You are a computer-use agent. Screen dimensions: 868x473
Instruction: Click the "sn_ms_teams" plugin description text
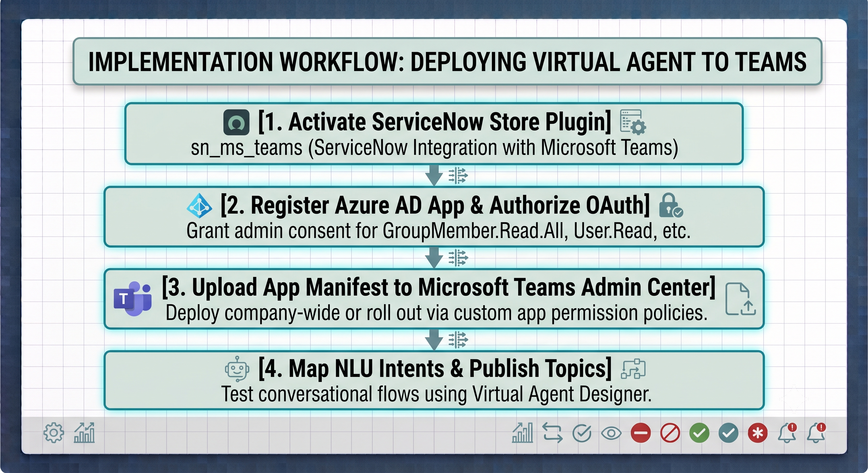[434, 148]
